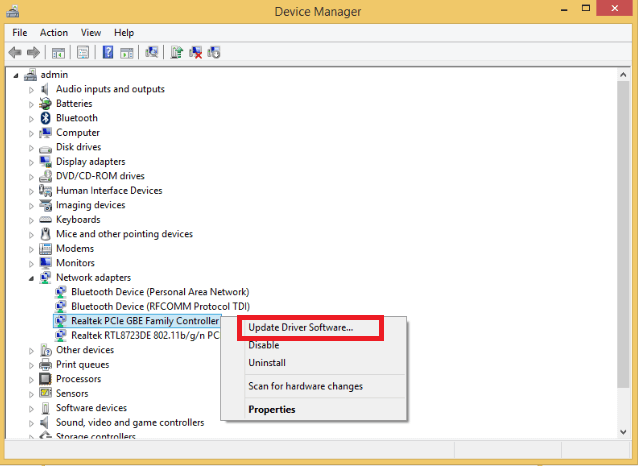Click the Display adapters category icon
The image size is (638, 466).
[x=45, y=162]
